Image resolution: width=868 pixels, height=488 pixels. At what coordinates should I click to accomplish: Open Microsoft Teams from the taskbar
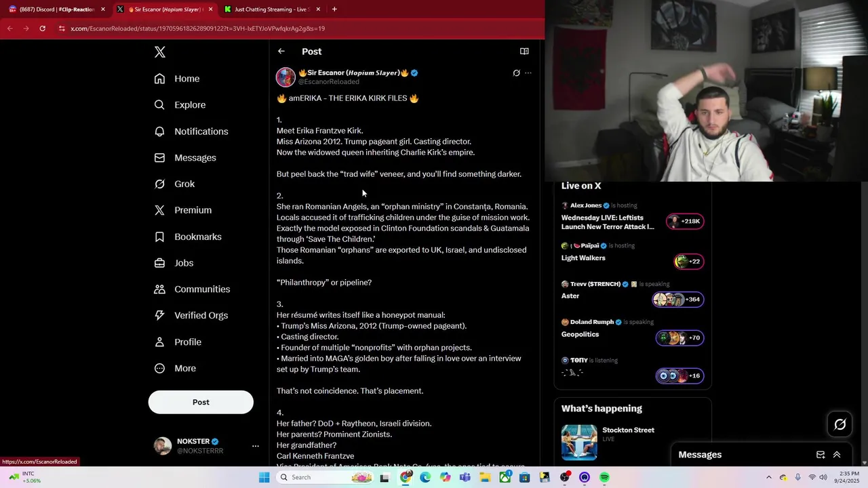465,477
